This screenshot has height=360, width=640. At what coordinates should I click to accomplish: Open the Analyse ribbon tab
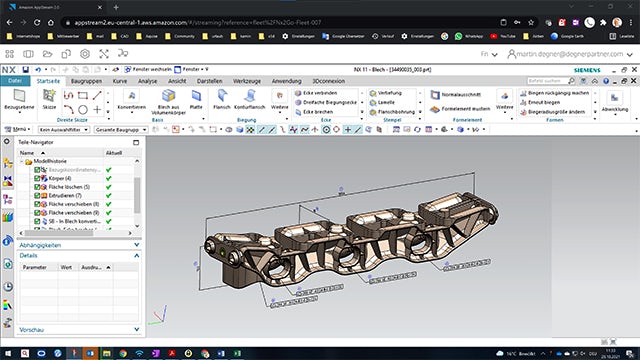[x=147, y=81]
